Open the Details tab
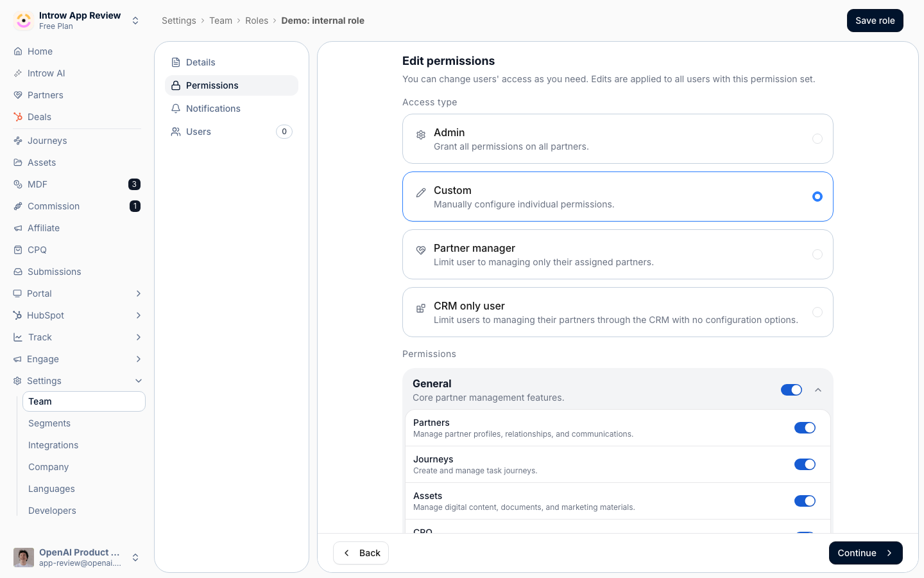 (x=232, y=62)
